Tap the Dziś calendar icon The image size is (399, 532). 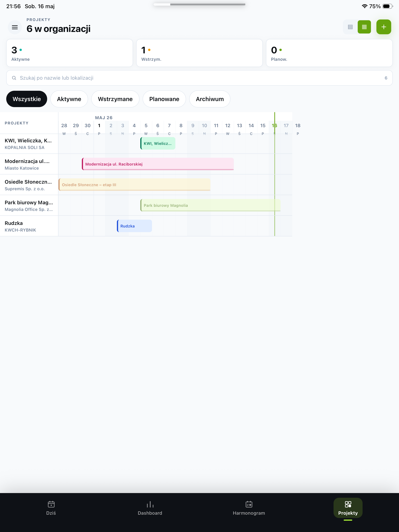(51, 504)
